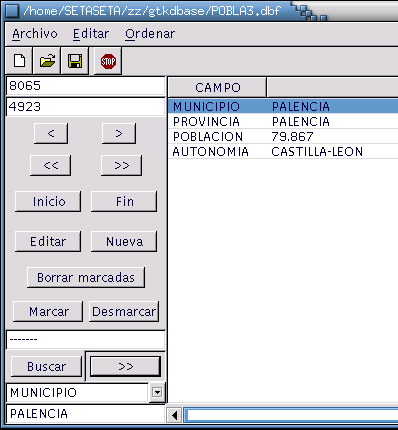Click the value CASTILLA-LEON
This screenshot has width=398, height=430.
(317, 152)
